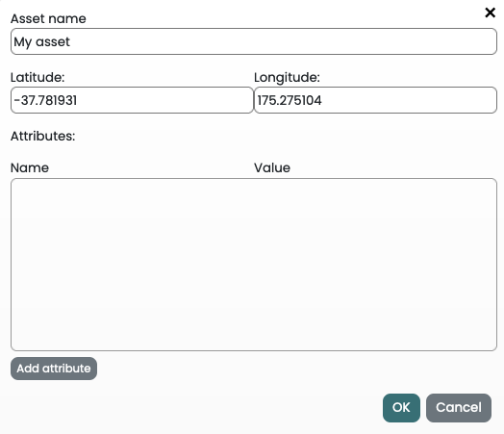Click into the Longitude input box
The image size is (504, 434).
point(375,100)
